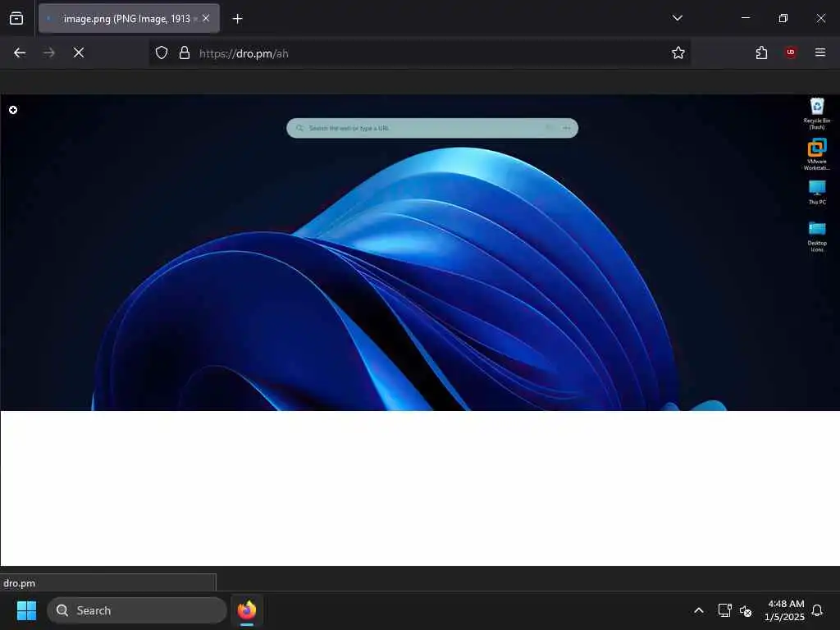The image size is (840, 630).
Task: Click the Windows Start button
Action: [26, 610]
